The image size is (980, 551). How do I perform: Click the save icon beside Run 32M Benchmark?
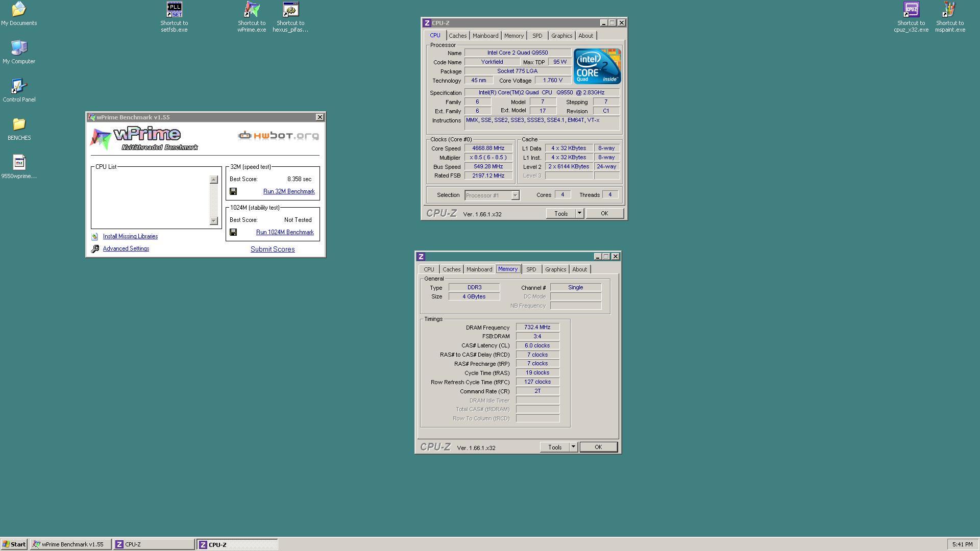tap(233, 191)
